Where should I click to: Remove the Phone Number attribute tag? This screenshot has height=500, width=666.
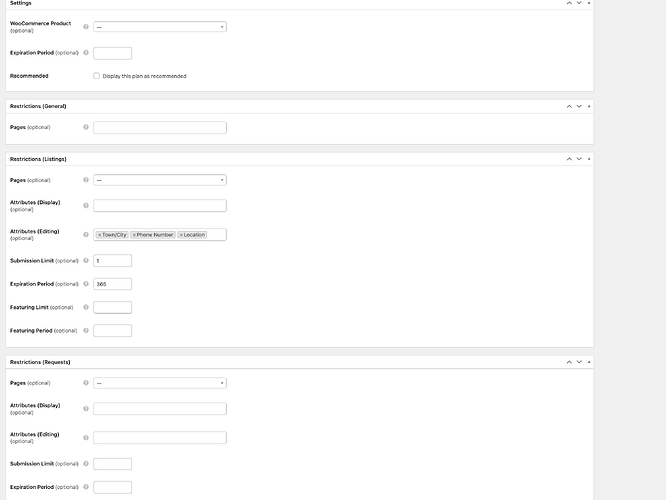point(135,235)
